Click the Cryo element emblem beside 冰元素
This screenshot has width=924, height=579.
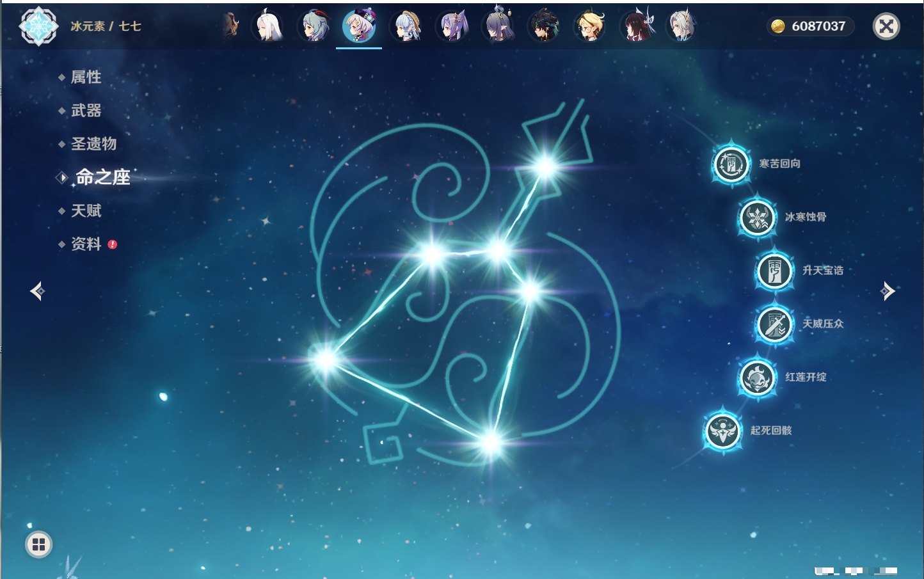(39, 26)
